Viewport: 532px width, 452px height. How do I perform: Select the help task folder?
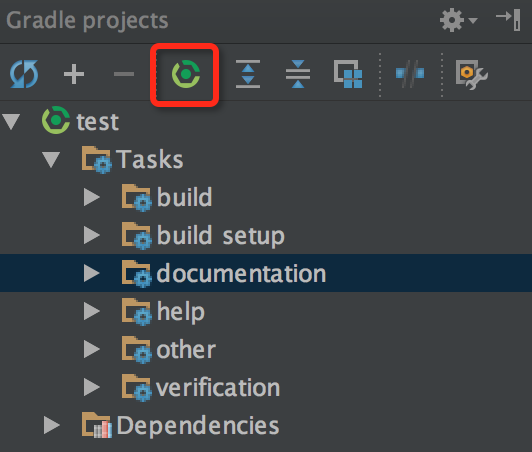click(x=163, y=312)
